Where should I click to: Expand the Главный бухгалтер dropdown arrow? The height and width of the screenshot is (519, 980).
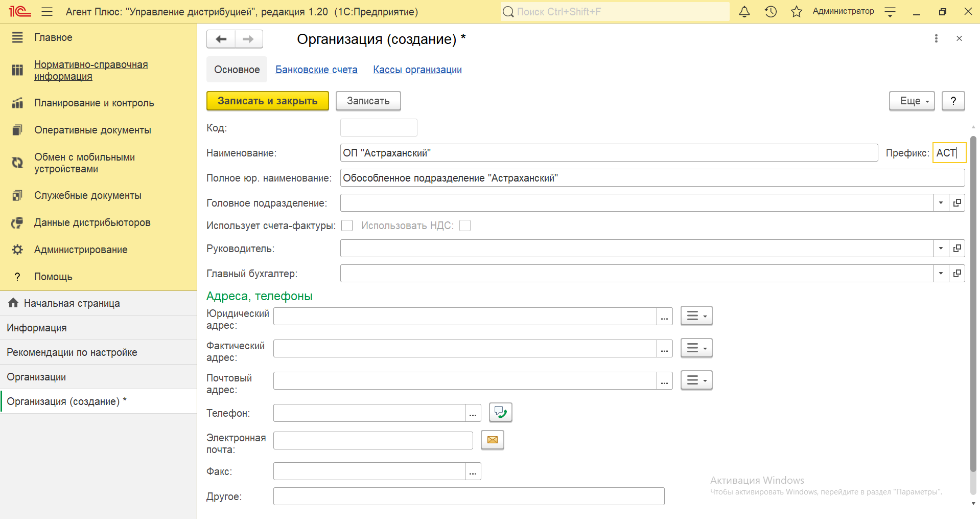941,274
